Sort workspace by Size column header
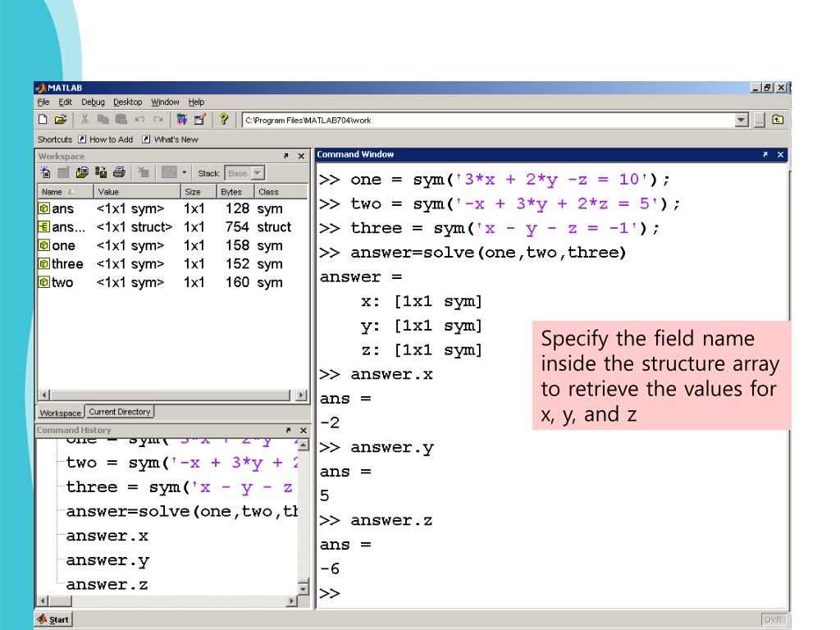Viewport: 840px width, 630px height. 199,191
